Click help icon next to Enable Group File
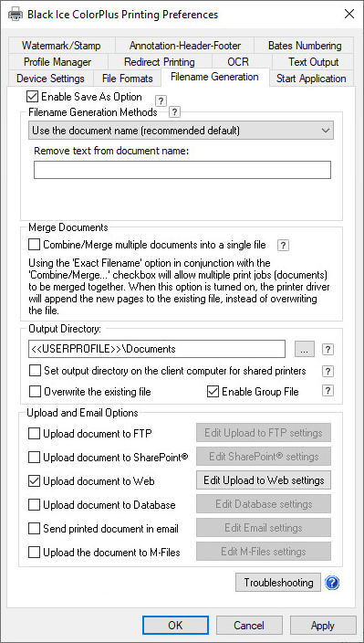Viewport: 364px width, 643px height. click(328, 391)
